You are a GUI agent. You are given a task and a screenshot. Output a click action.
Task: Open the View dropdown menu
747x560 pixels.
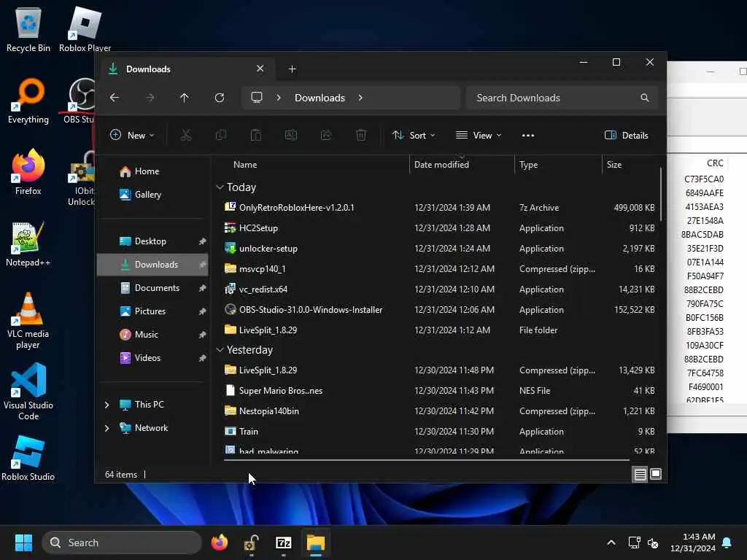[x=479, y=135]
